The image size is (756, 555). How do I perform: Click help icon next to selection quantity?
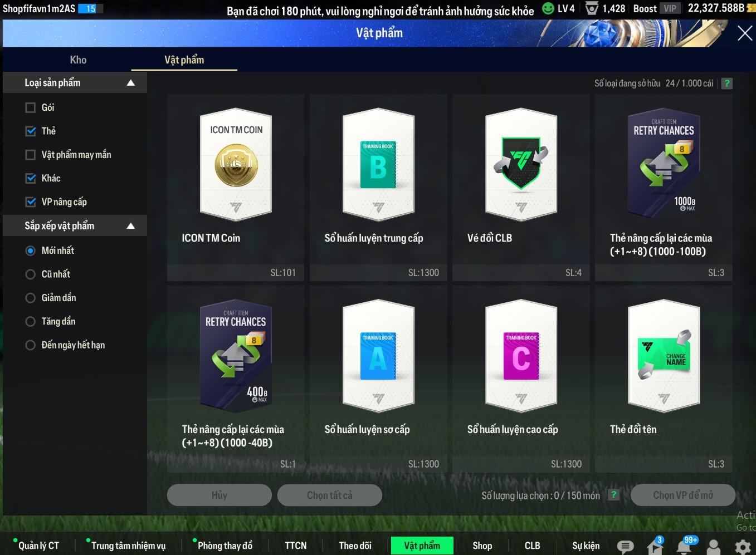(x=613, y=495)
